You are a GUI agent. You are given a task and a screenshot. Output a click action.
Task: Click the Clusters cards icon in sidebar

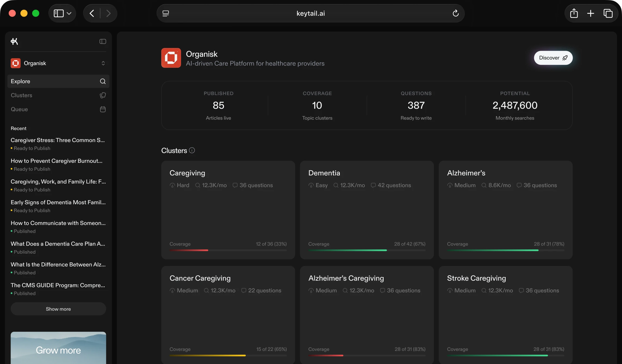(102, 95)
